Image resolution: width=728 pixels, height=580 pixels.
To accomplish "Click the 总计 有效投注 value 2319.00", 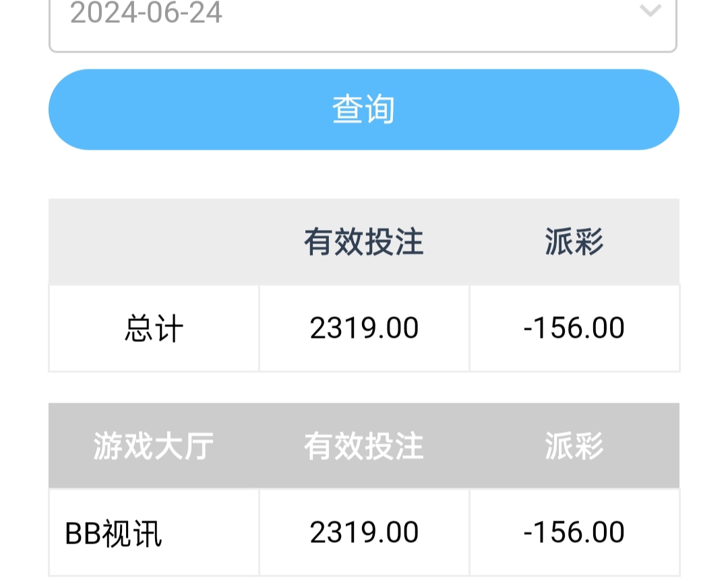I will (364, 328).
